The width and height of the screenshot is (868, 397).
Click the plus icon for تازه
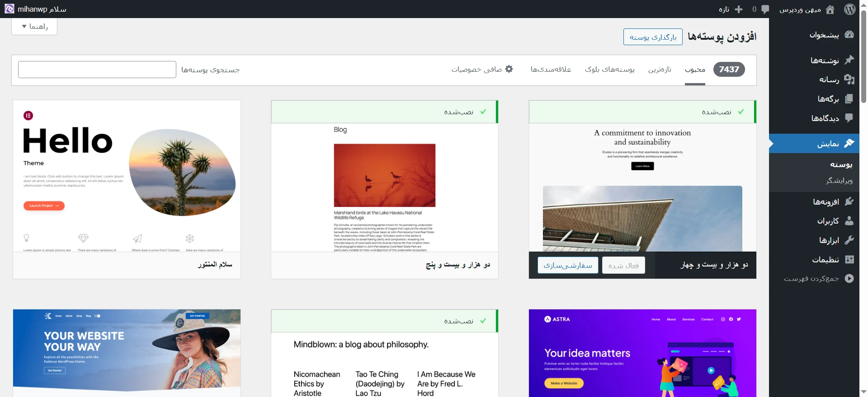tap(739, 9)
